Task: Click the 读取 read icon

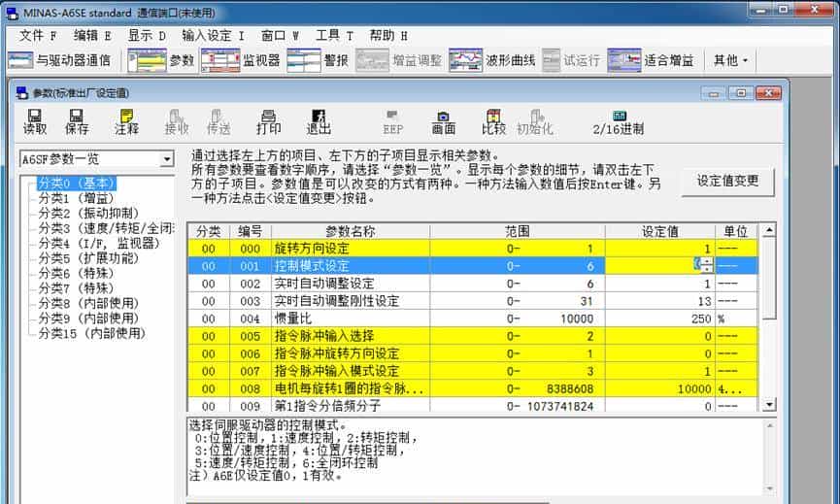Action: click(35, 122)
